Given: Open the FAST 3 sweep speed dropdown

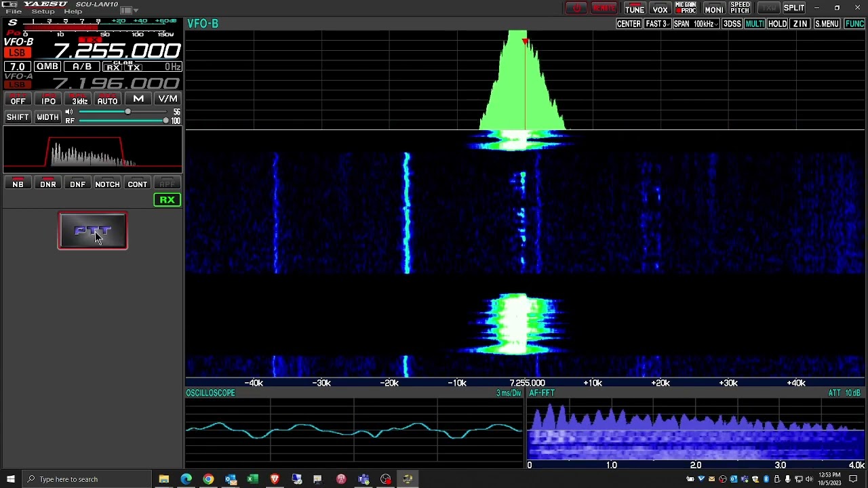Looking at the screenshot, I should pos(657,24).
